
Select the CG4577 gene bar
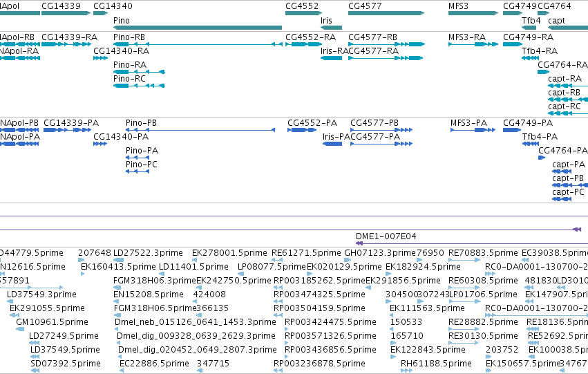point(386,13)
